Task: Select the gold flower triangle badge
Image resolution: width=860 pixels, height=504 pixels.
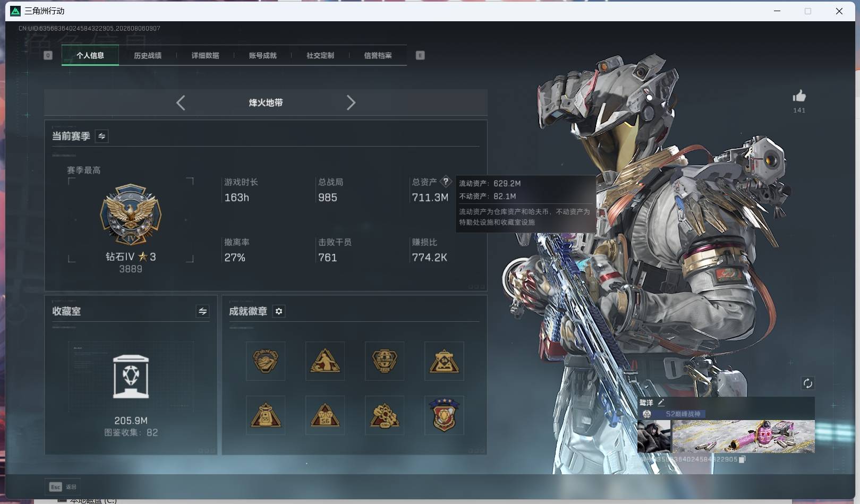Action: (x=385, y=415)
